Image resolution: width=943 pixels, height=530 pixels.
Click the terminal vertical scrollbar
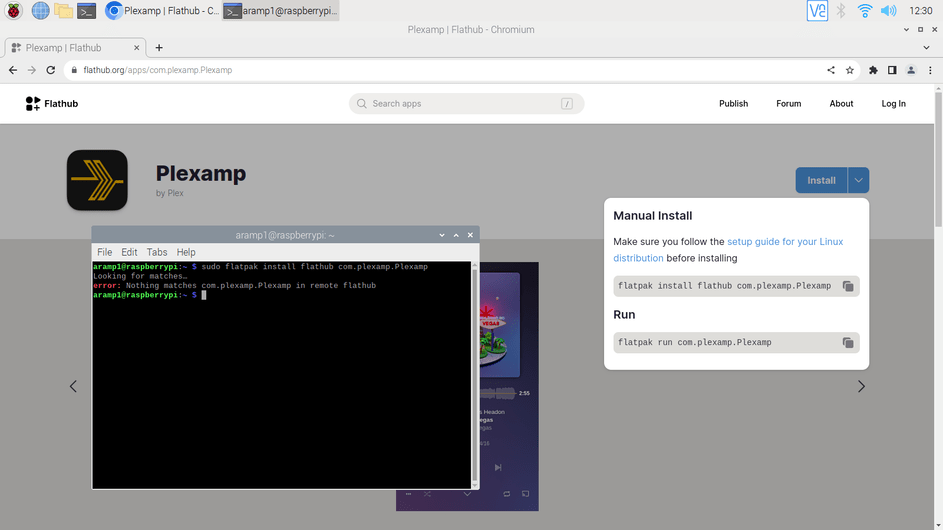point(475,374)
